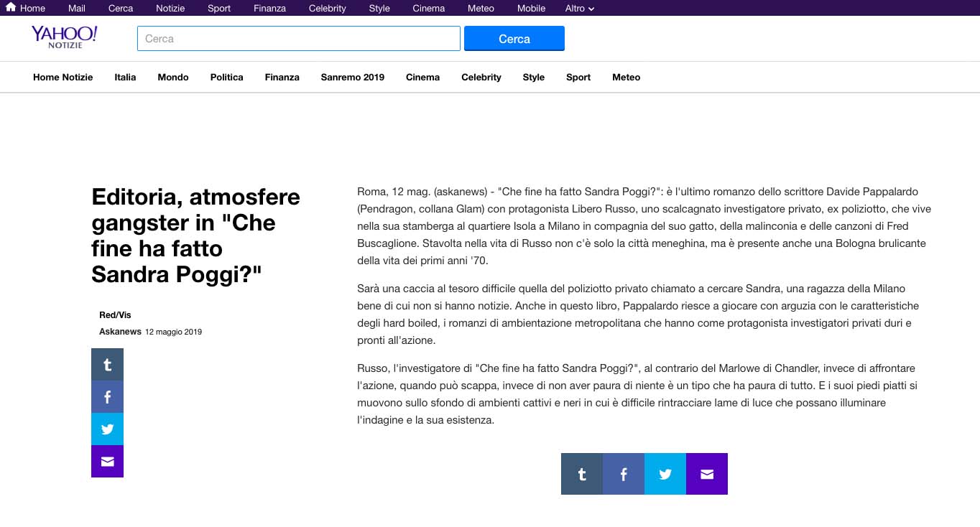Open Mail from the top bar

click(x=77, y=9)
